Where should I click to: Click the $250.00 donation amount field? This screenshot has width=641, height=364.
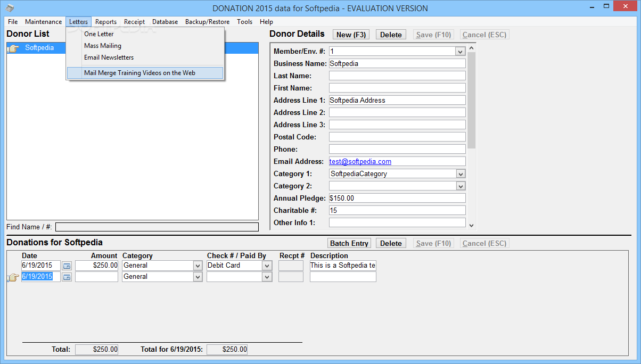pos(96,266)
